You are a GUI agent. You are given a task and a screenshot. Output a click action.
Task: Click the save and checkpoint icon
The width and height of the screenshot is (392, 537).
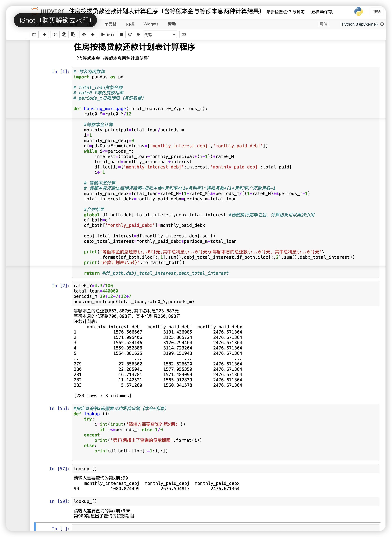point(34,34)
